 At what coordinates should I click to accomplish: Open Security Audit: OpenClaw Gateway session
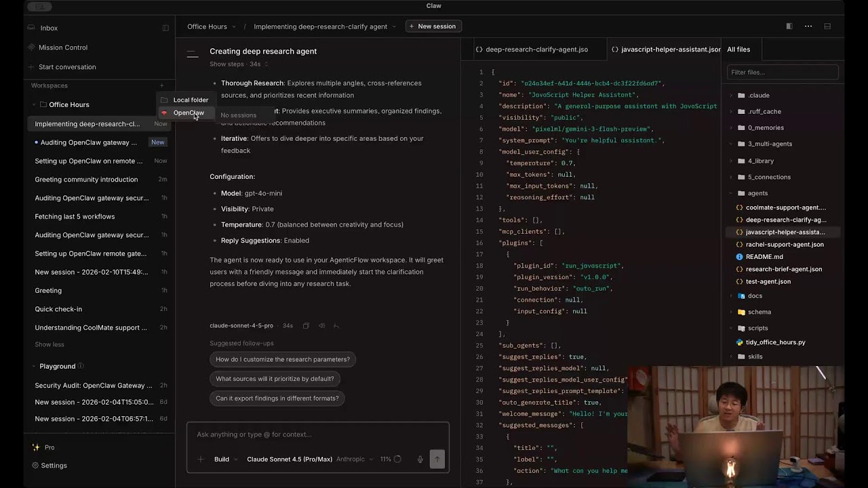click(99, 386)
